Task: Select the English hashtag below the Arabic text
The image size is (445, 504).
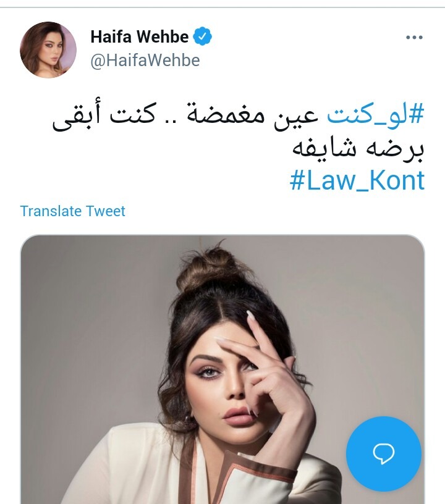Action: coord(357,181)
